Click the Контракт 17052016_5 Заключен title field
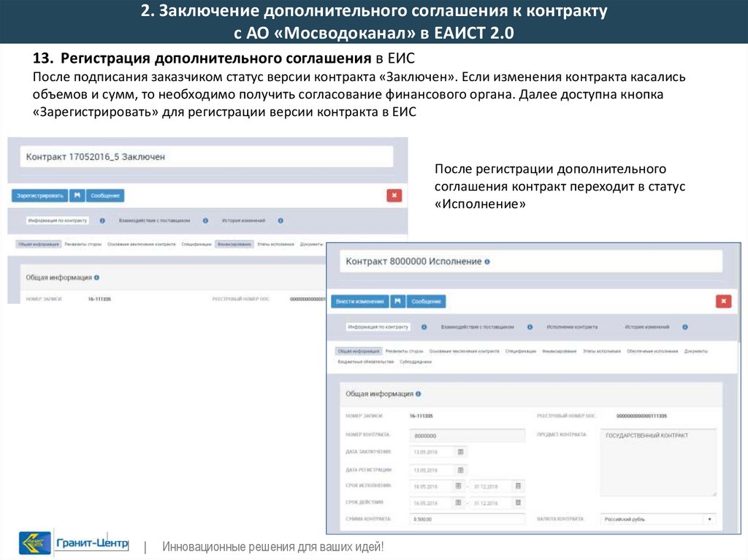Screen dimensions: 748x560 [207, 157]
